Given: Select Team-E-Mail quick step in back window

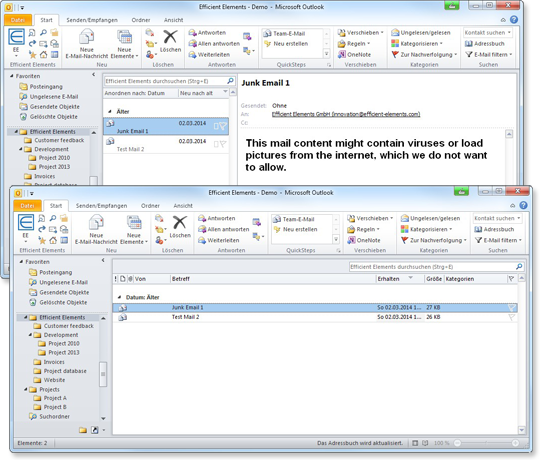Looking at the screenshot, I should pos(284,33).
